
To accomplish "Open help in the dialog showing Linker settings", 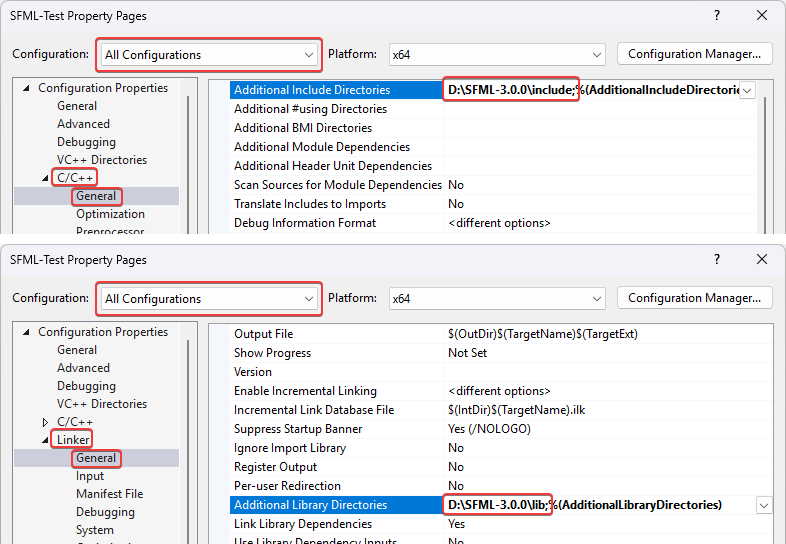I will click(x=716, y=259).
